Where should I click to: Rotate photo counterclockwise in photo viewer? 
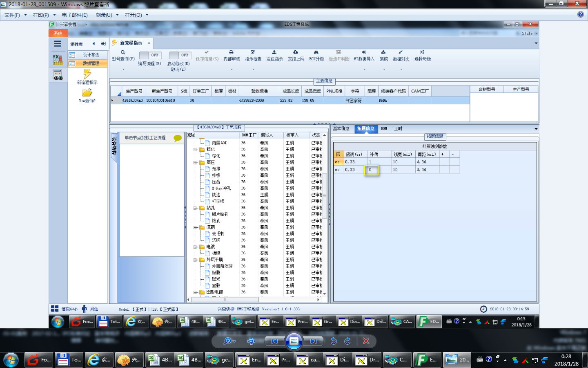coord(334,341)
